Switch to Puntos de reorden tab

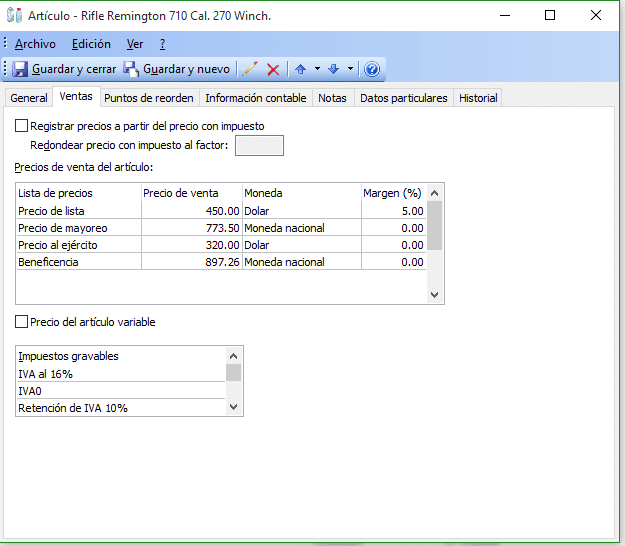pyautogui.click(x=149, y=98)
